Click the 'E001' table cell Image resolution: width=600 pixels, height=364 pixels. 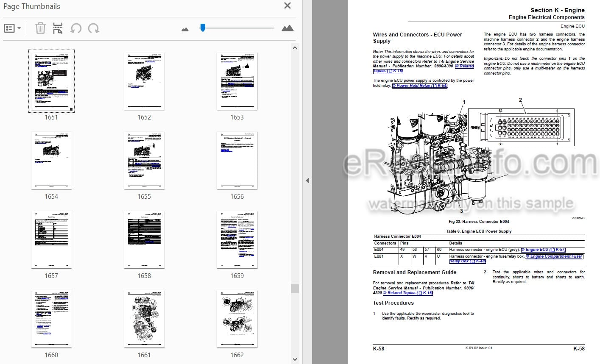[386, 259]
